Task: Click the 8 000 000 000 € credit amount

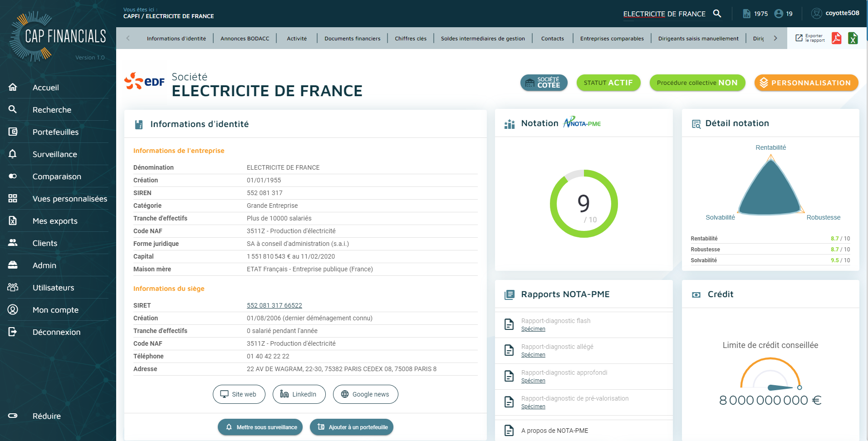Action: click(770, 400)
